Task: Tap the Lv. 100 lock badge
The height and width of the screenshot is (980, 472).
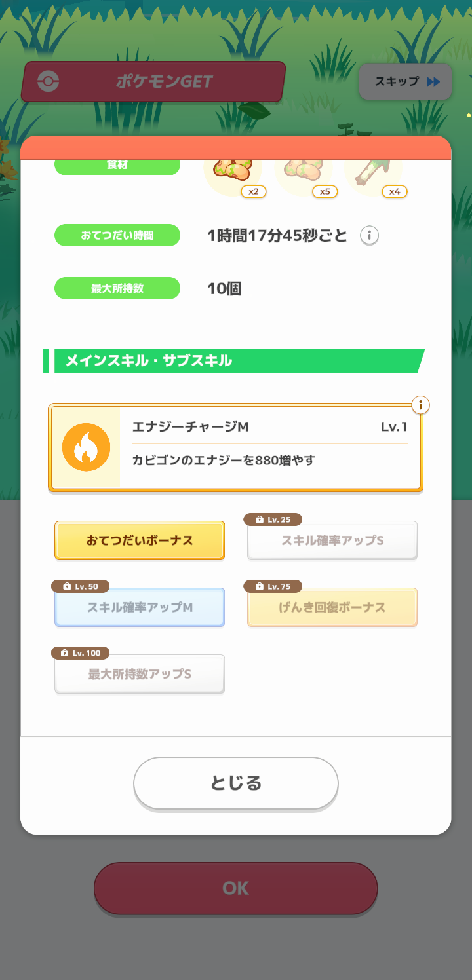Action: [x=81, y=653]
